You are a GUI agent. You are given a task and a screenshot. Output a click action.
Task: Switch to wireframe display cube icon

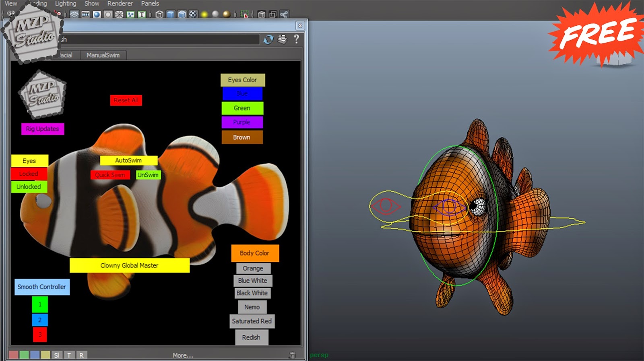click(159, 14)
